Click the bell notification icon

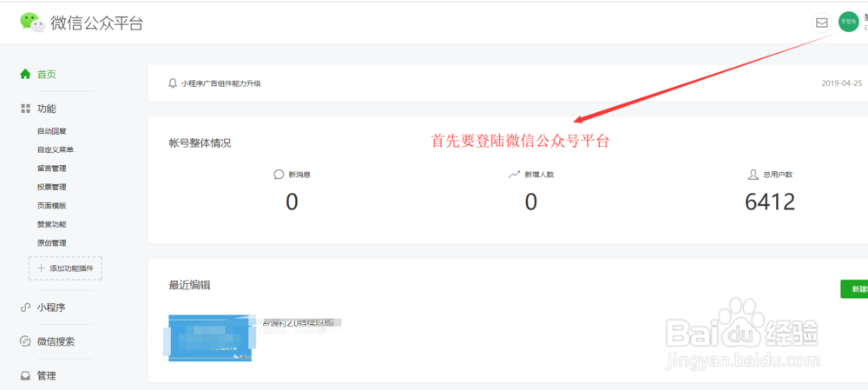pos(172,83)
